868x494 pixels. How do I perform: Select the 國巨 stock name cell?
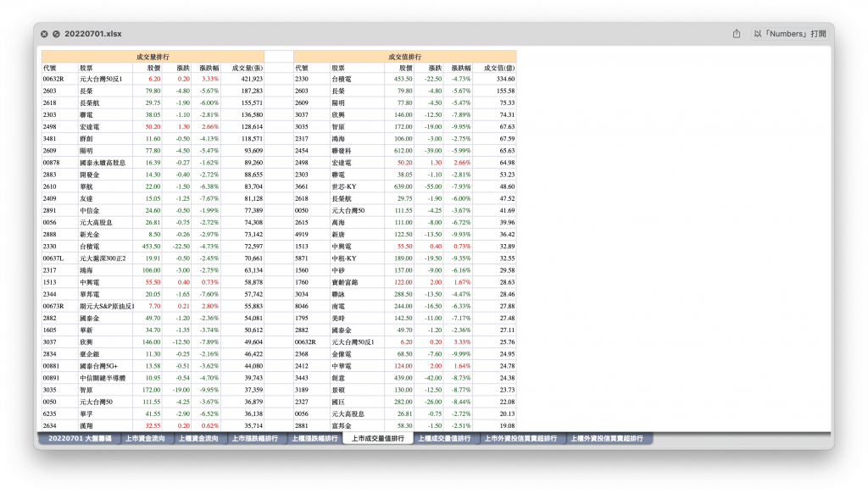357,402
